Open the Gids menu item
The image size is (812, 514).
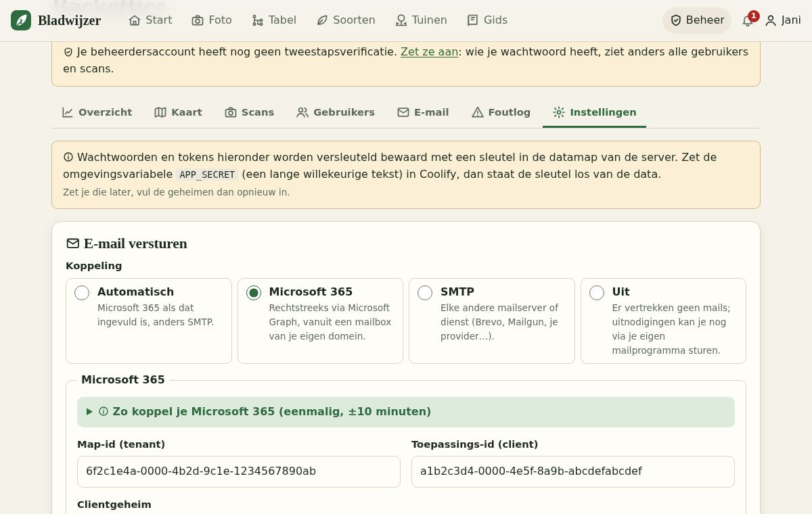point(487,20)
